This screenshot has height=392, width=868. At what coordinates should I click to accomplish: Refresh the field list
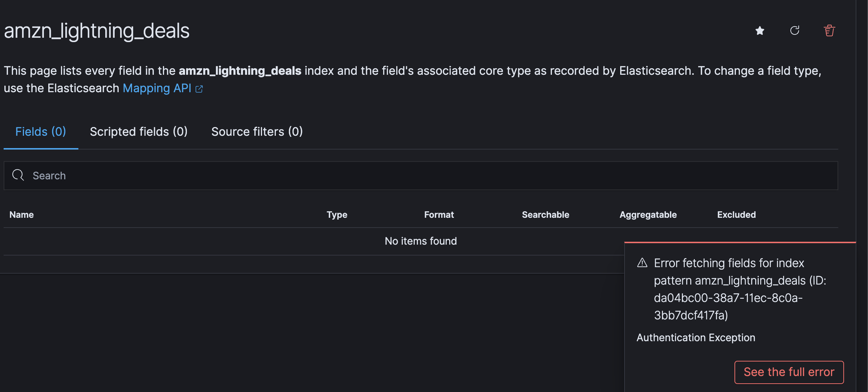[x=795, y=31]
